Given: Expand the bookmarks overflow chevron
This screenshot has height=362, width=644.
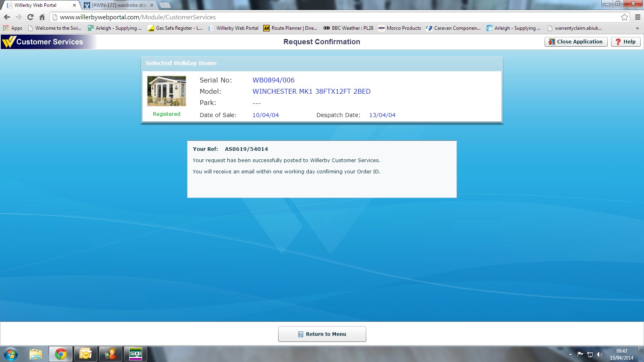Looking at the screenshot, I should [x=637, y=28].
